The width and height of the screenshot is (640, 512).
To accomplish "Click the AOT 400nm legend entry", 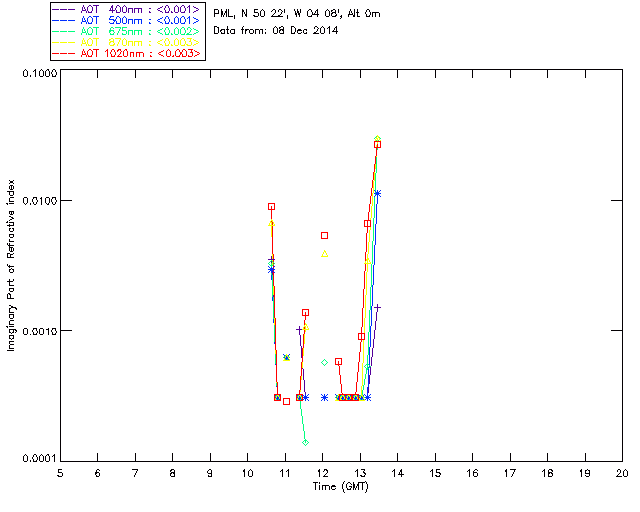I will [127, 9].
